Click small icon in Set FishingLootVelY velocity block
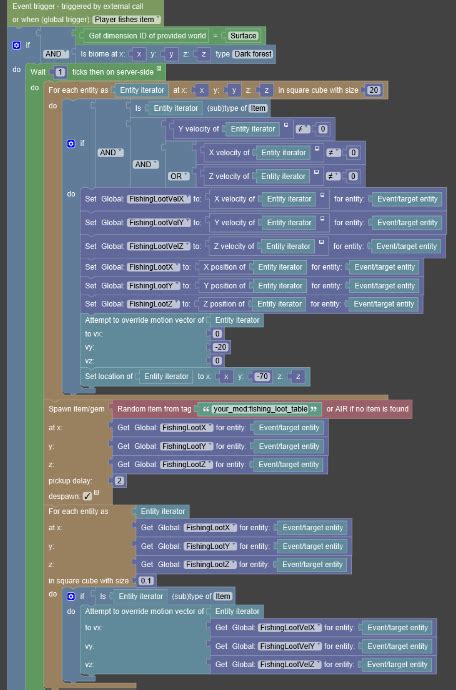 pyautogui.click(x=322, y=218)
